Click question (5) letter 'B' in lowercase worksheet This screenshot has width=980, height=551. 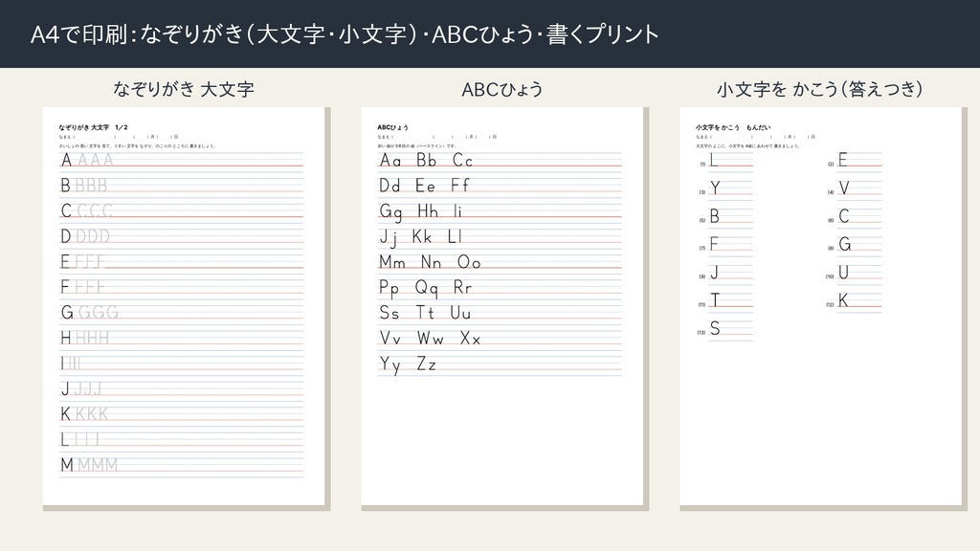714,217
